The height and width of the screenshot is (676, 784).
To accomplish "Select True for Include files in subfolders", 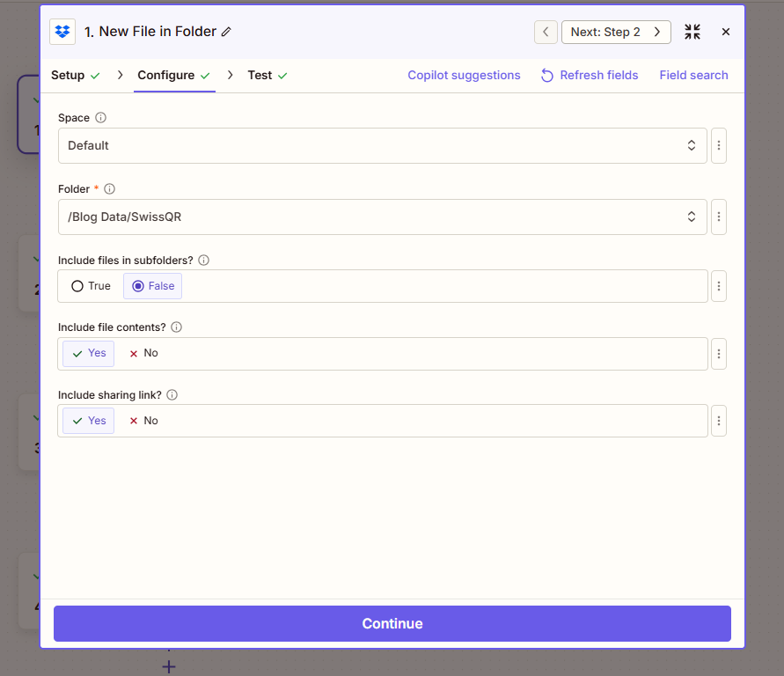I will click(91, 286).
